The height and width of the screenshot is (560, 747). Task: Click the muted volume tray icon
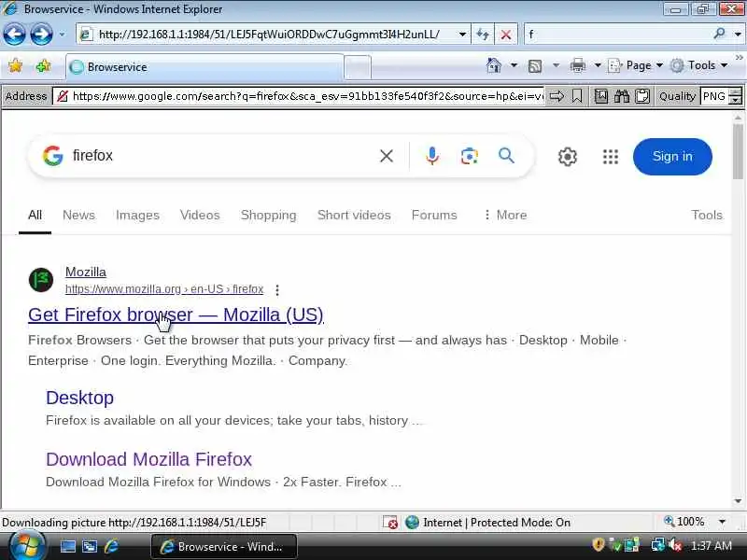(675, 545)
